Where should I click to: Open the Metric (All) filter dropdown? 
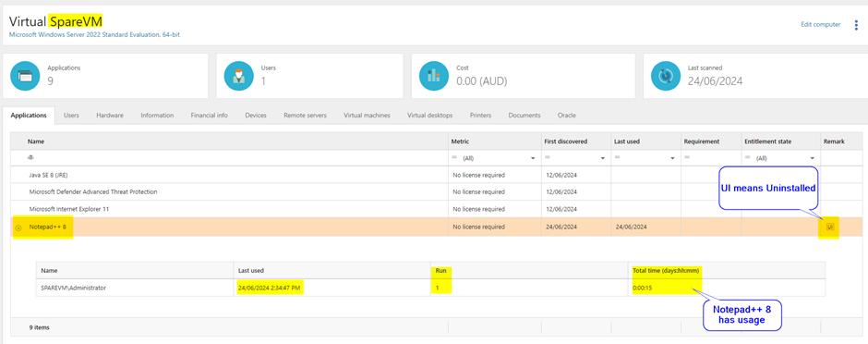[533, 158]
